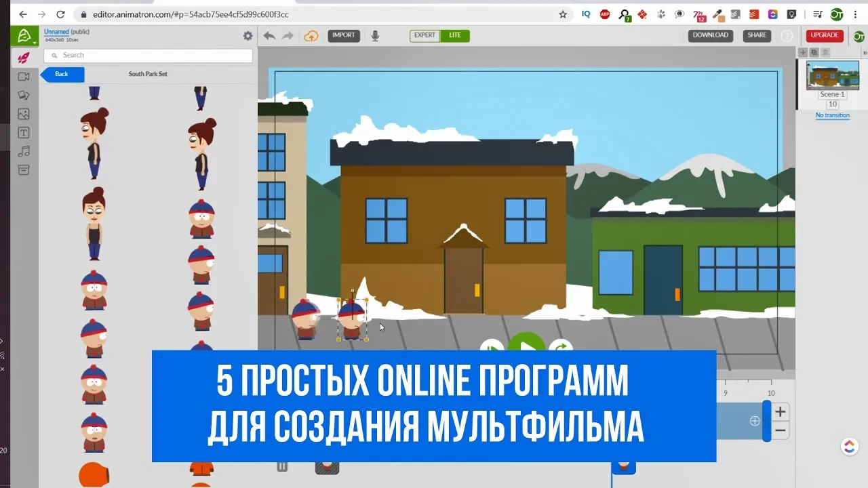Open the media playlist control icon
Screen dimensions: 868x488
[818, 14]
